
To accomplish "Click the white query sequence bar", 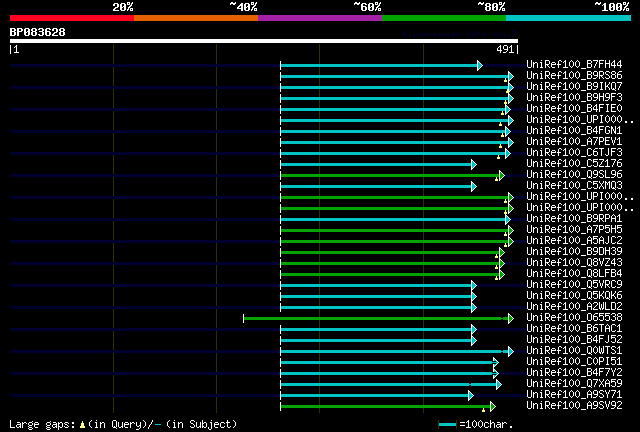I will coord(264,41).
